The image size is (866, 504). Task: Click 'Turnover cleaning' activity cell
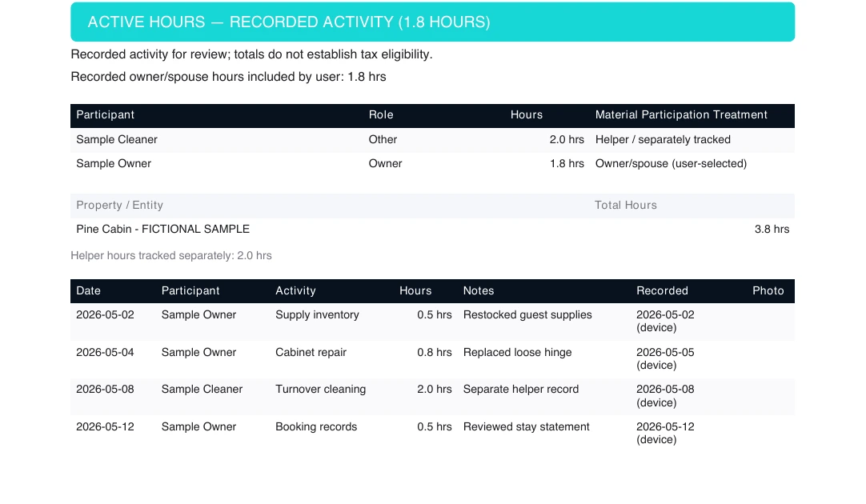click(x=320, y=389)
